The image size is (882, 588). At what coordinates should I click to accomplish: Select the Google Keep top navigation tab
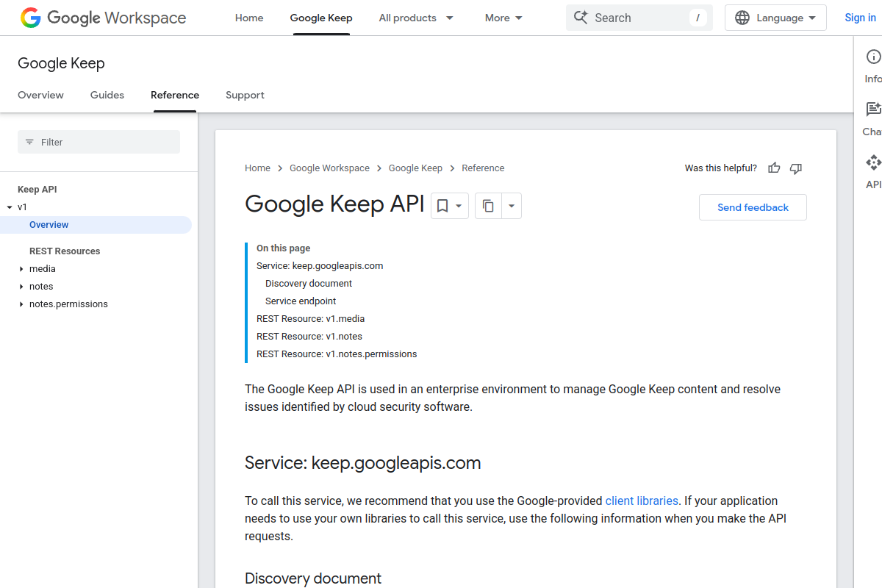[321, 18]
